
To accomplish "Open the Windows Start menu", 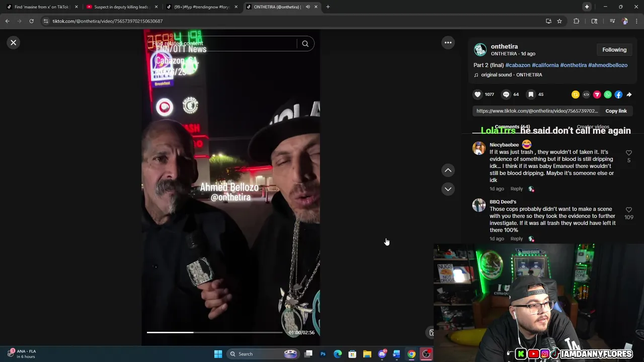I will point(218,354).
